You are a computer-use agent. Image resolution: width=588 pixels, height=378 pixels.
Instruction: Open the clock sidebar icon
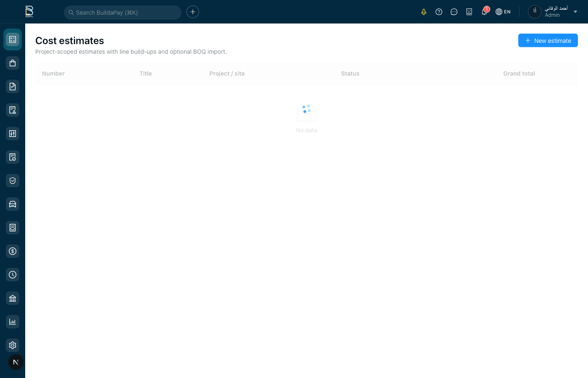[13, 275]
